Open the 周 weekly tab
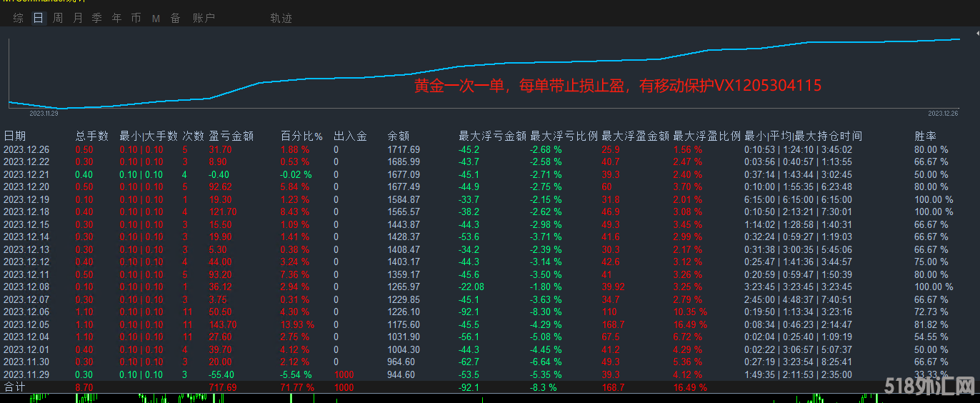The height and width of the screenshot is (403, 980). [x=58, y=19]
